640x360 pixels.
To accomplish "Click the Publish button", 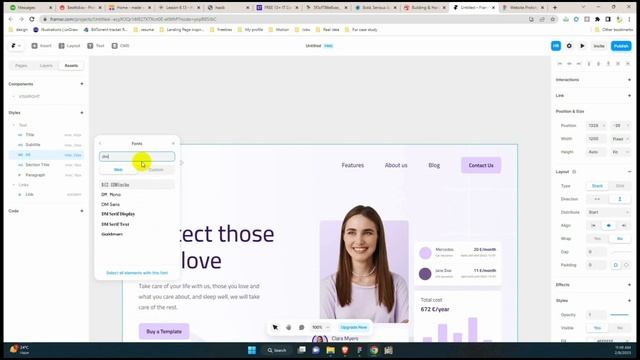I will pyautogui.click(x=621, y=46).
